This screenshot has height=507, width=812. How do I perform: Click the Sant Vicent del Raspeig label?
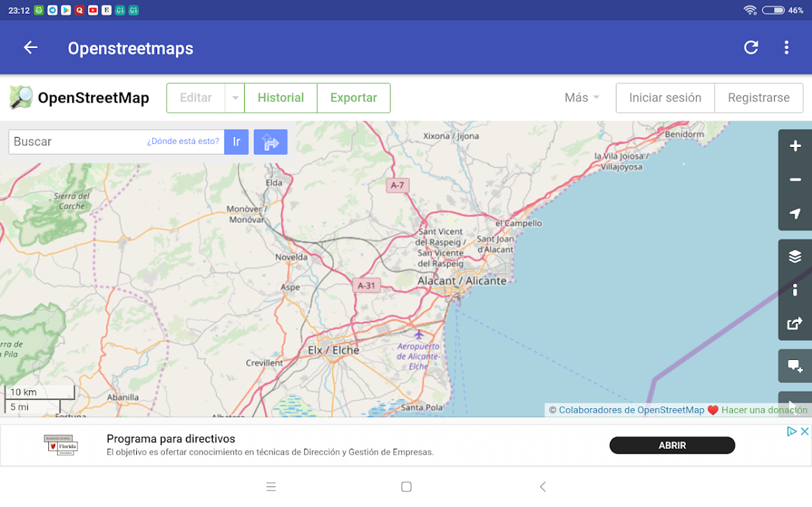tap(441, 248)
